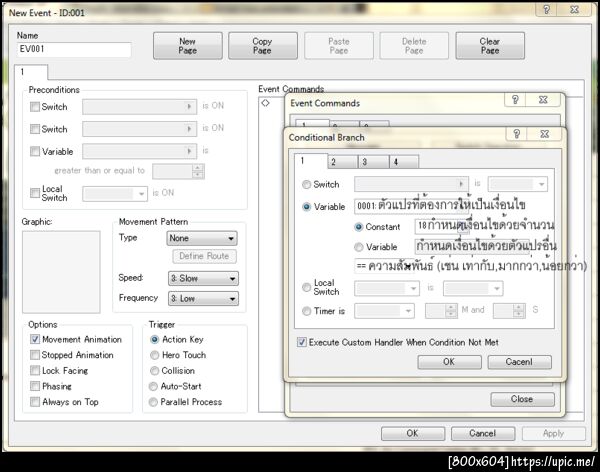Image resolution: width=600 pixels, height=472 pixels.
Task: Click OK in the New Event window
Action: point(412,433)
